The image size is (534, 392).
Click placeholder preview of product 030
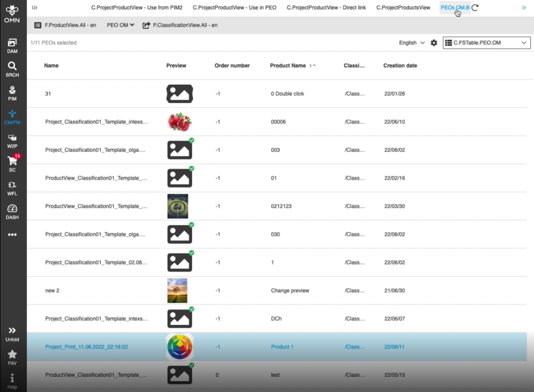[180, 235]
